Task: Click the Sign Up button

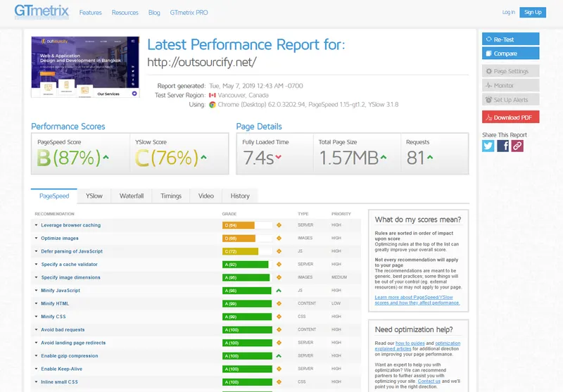Action: point(533,12)
